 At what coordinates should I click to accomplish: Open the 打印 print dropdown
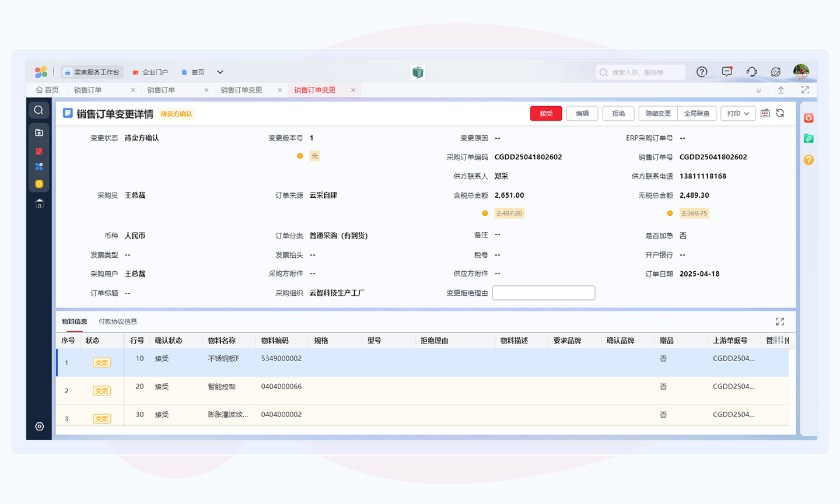pyautogui.click(x=738, y=113)
